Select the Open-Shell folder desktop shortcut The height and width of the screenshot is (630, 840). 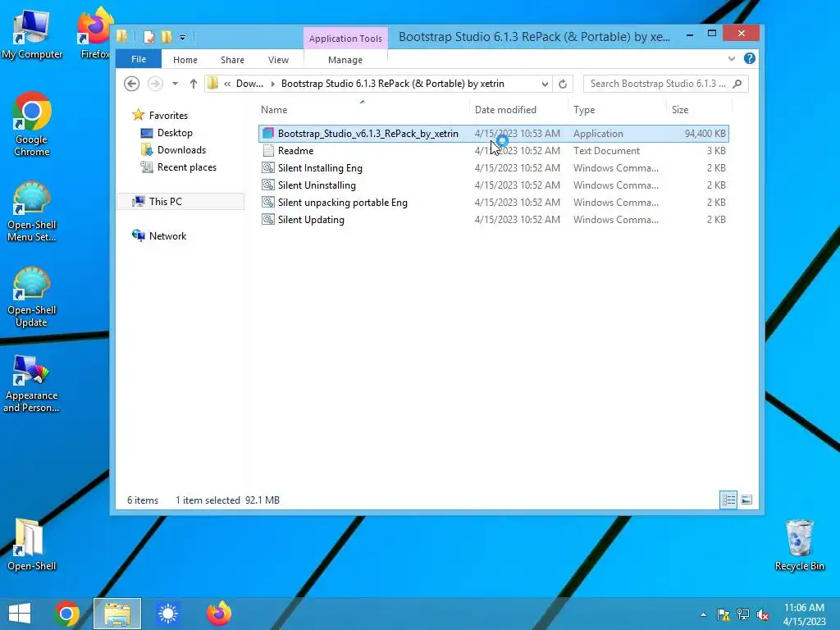point(32,545)
